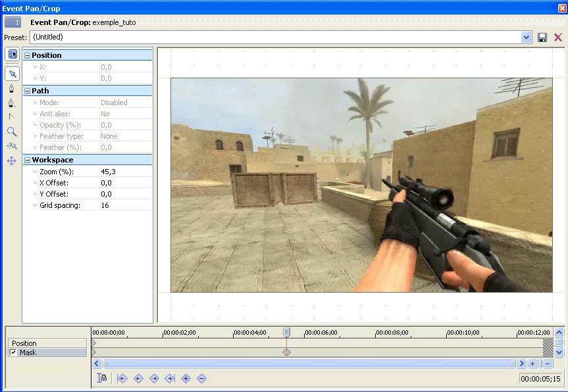
Task: Go to the next keyframe
Action: coord(154,379)
